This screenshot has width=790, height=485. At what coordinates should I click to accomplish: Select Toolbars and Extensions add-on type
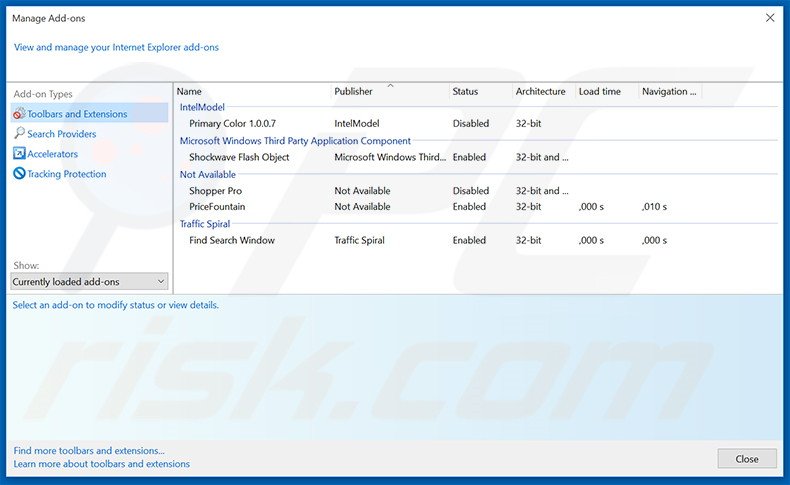(x=89, y=113)
